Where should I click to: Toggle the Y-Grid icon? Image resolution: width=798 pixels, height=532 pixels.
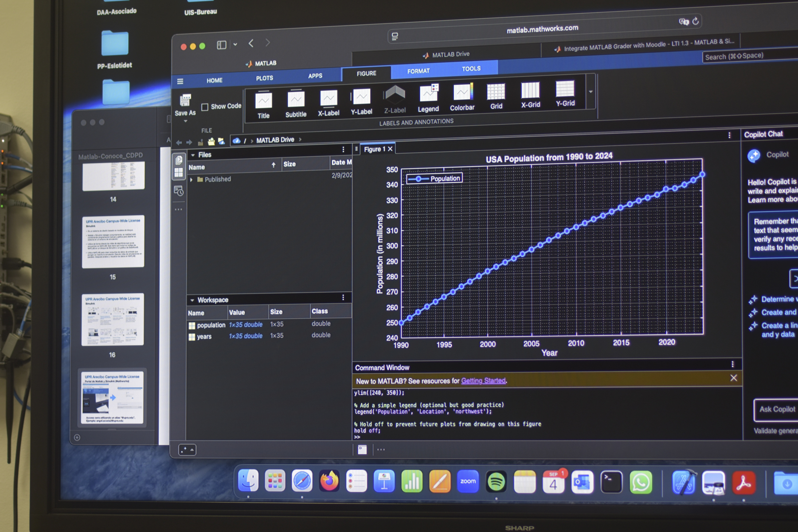click(x=565, y=89)
